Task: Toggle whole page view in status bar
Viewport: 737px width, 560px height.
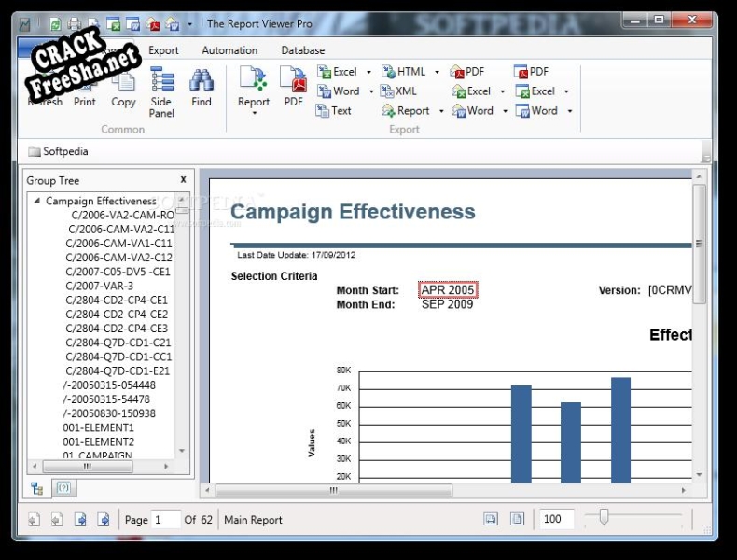Action: (x=517, y=520)
